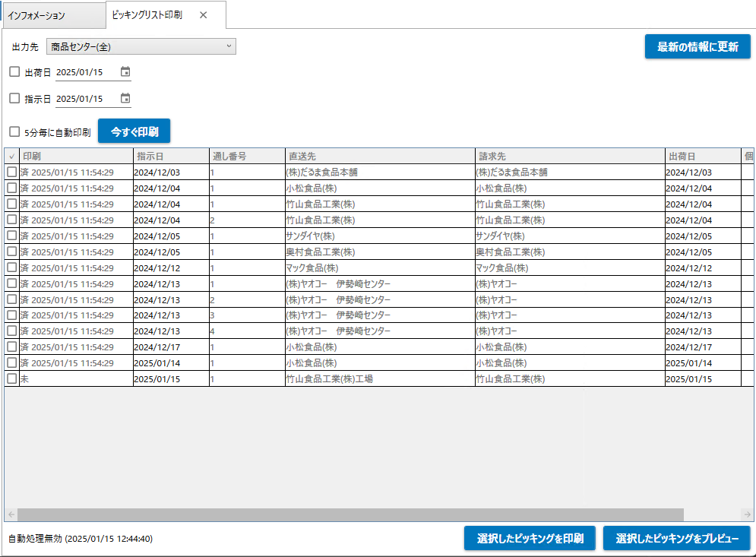
Task: Open the 指示日 calendar picker icon
Action: point(125,98)
